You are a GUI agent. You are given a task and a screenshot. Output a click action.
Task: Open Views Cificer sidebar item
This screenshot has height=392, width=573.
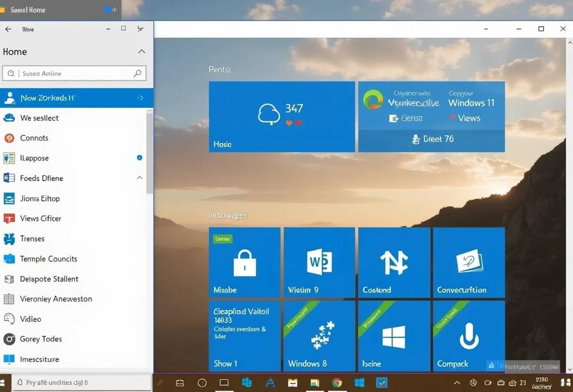pos(73,218)
